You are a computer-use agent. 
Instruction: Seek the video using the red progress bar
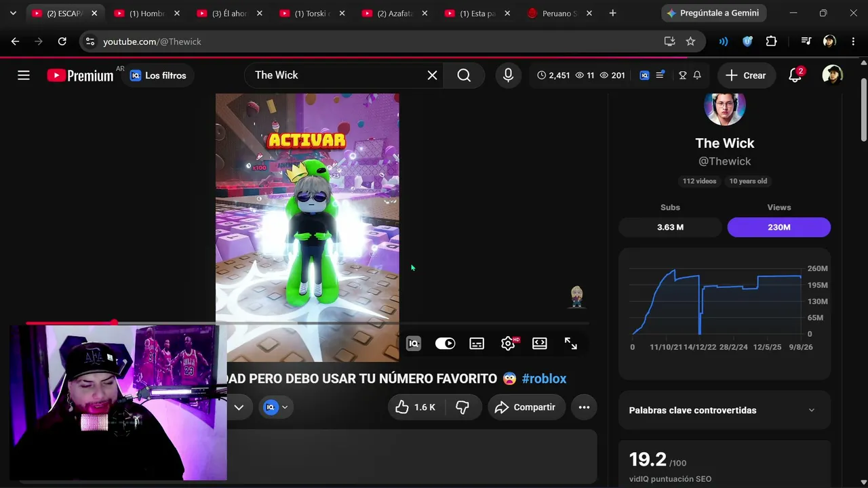pos(307,323)
